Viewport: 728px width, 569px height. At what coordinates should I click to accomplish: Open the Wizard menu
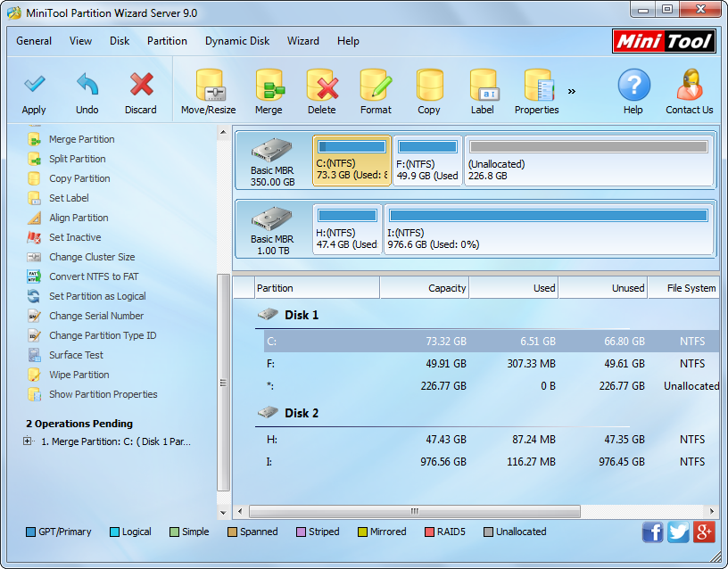point(303,41)
